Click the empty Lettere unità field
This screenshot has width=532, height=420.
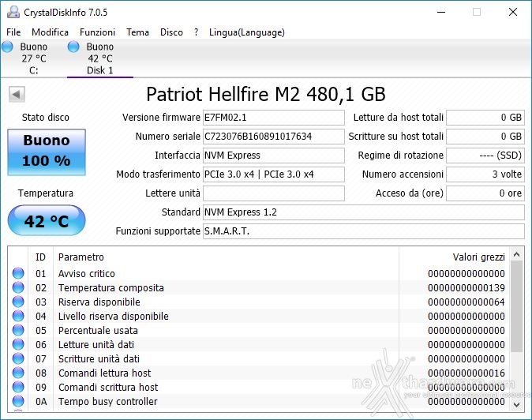click(x=273, y=193)
